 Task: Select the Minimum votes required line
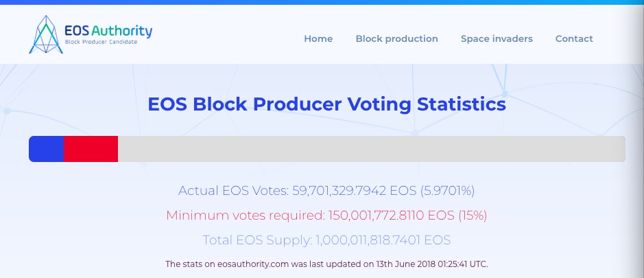click(326, 216)
